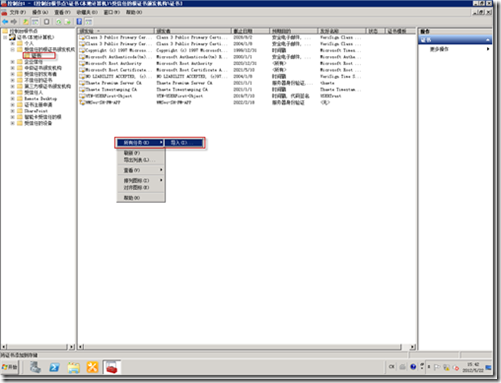Click folder icon of Remote Desktop node
Image resolution: width=501 pixels, height=383 pixels.
coord(20,99)
